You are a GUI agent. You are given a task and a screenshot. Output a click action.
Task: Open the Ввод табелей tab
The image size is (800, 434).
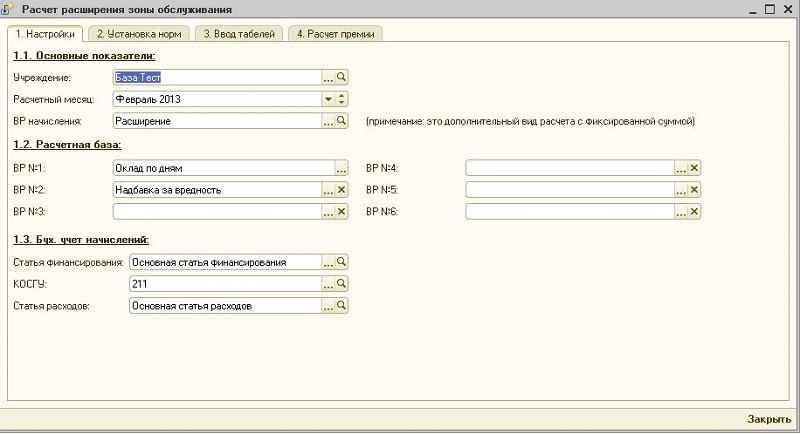point(239,33)
